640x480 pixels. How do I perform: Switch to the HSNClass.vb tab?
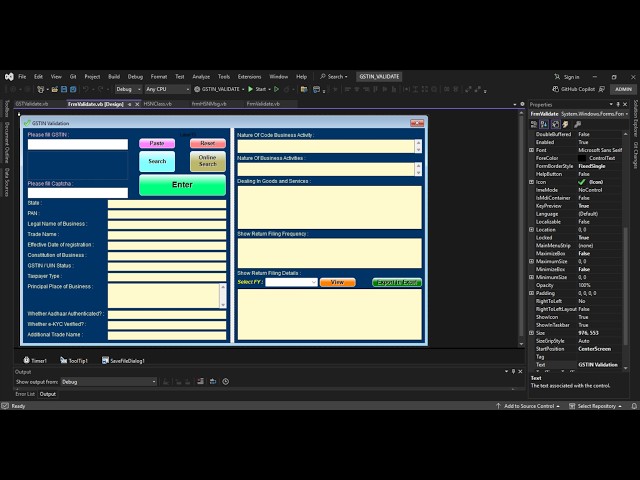click(x=158, y=104)
